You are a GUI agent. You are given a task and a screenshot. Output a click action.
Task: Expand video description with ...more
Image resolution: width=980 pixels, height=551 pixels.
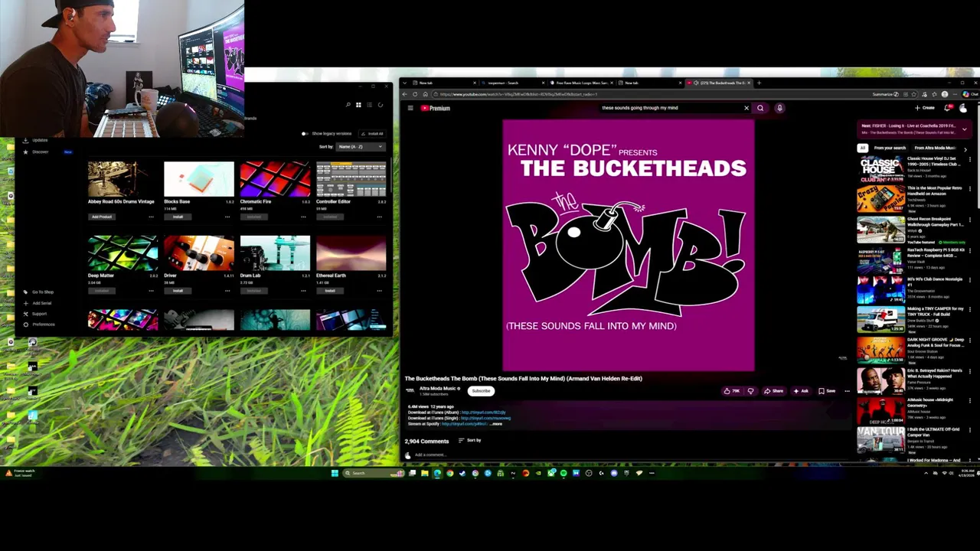[496, 423]
